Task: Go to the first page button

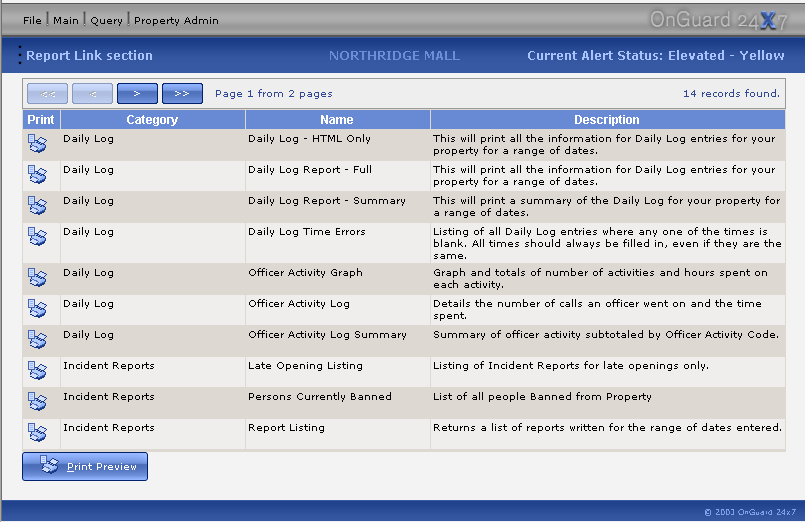Action: (47, 93)
